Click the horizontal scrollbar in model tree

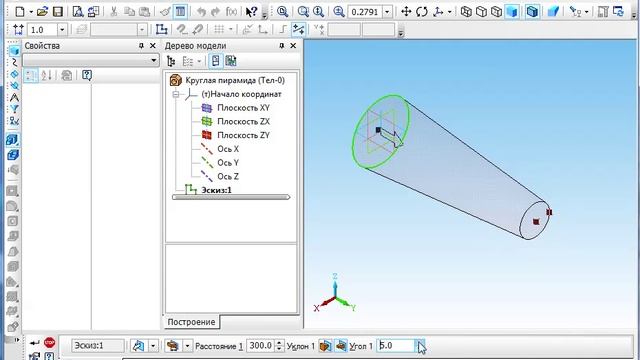click(x=231, y=197)
